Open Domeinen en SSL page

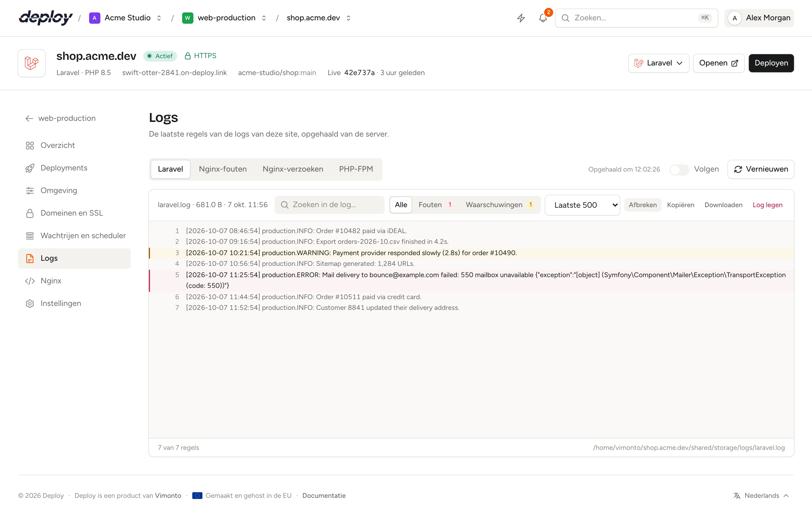click(x=74, y=213)
